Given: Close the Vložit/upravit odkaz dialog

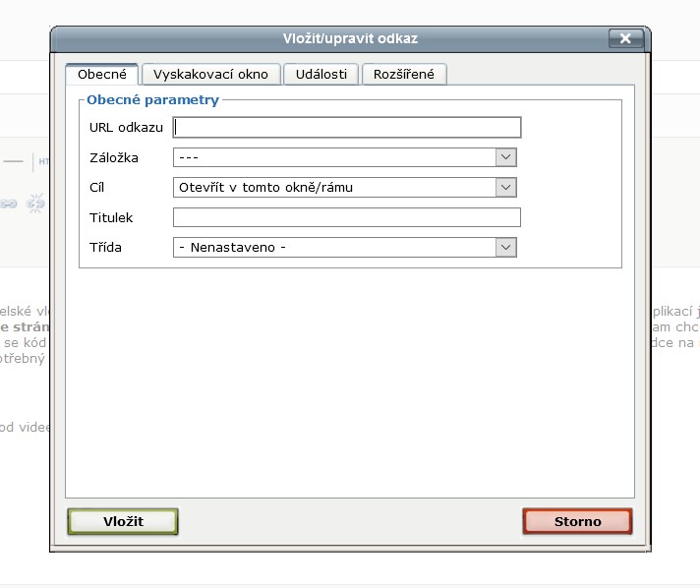Looking at the screenshot, I should pyautogui.click(x=625, y=38).
